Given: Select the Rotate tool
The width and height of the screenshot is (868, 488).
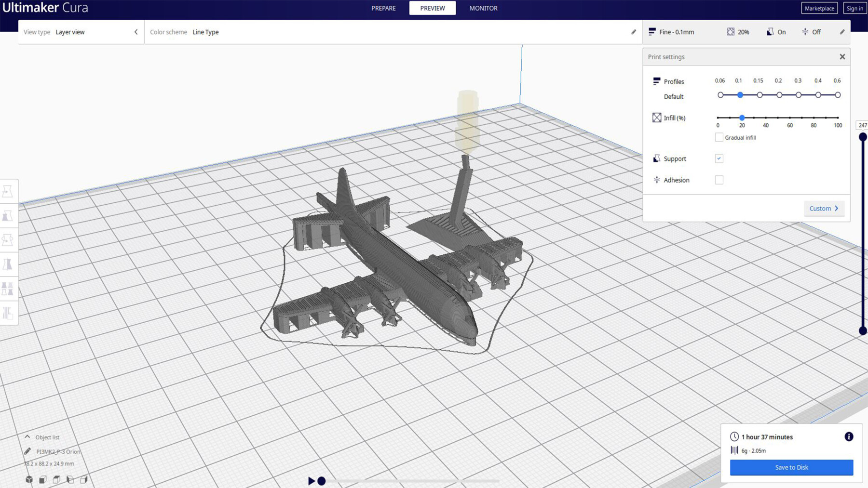Looking at the screenshot, I should 9,239.
